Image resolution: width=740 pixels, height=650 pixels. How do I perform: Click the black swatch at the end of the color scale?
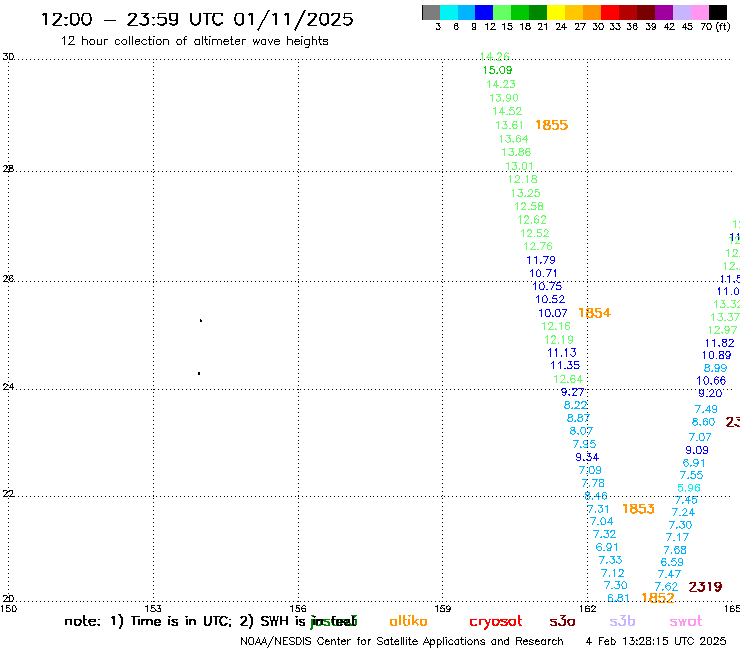tap(718, 12)
